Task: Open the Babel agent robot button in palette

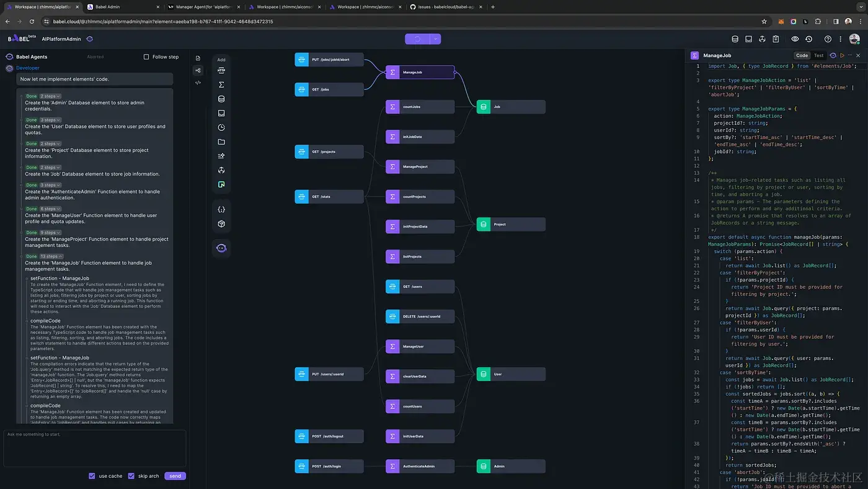Action: coord(221,248)
